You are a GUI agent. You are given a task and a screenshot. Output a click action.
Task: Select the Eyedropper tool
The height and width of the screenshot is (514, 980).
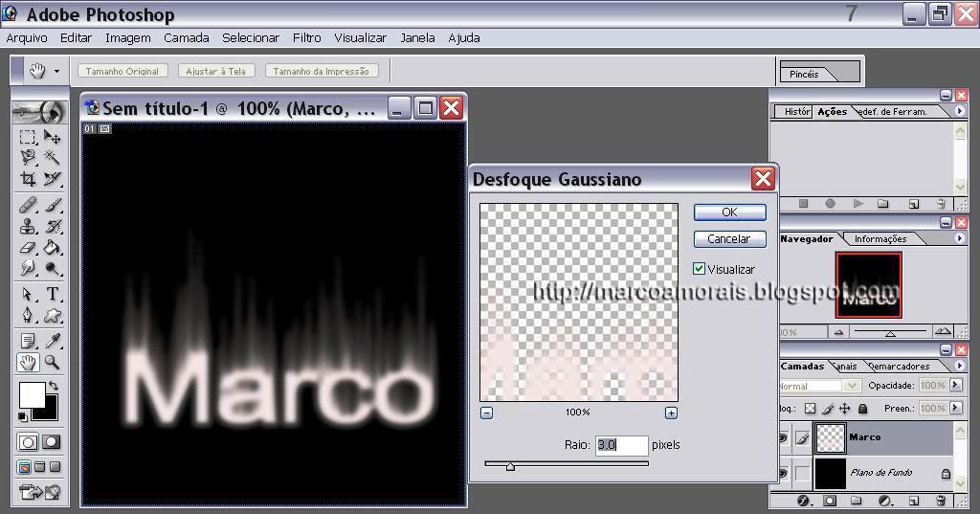point(53,341)
